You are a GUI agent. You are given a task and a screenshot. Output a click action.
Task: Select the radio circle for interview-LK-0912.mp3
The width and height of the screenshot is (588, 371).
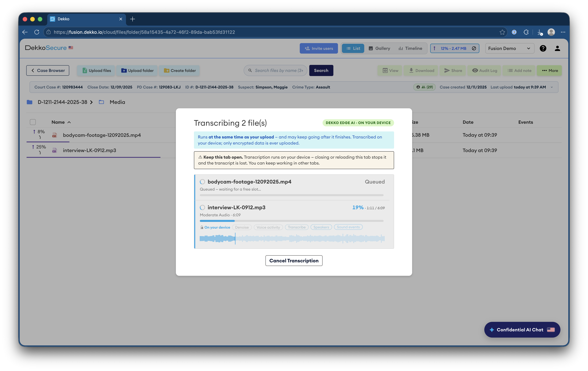click(x=202, y=208)
